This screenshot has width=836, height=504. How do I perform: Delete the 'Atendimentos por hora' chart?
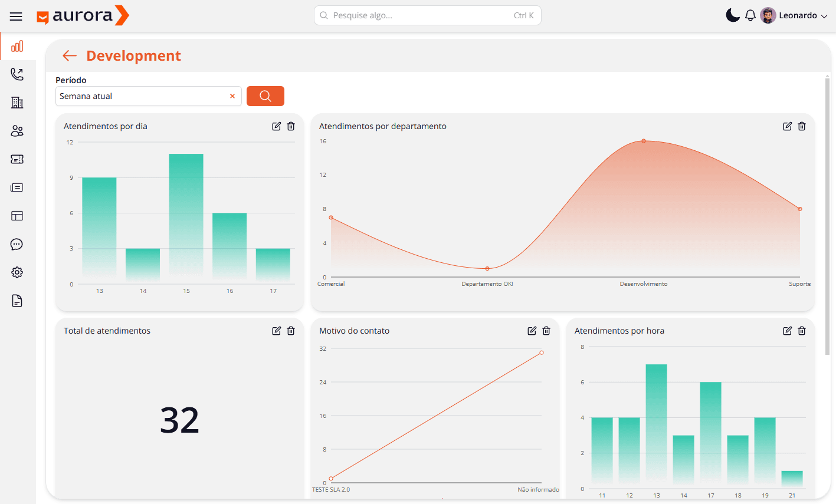pos(802,331)
